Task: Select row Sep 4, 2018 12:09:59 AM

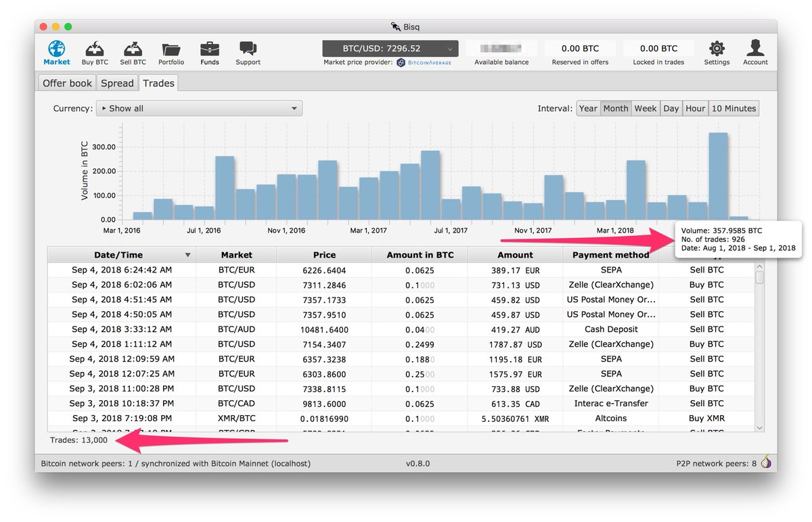Action: tap(401, 359)
